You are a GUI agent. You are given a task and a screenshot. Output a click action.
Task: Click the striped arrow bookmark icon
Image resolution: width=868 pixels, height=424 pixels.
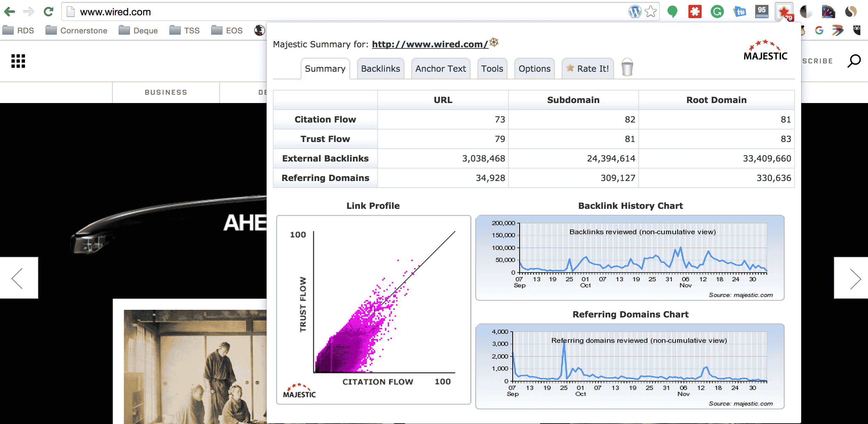[x=838, y=31]
